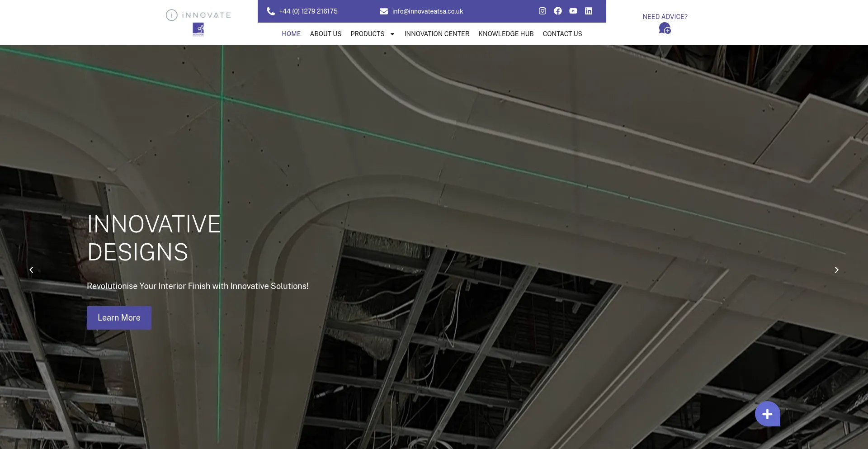Open the Innovation Center menu item
This screenshot has height=449, width=868.
(x=437, y=34)
